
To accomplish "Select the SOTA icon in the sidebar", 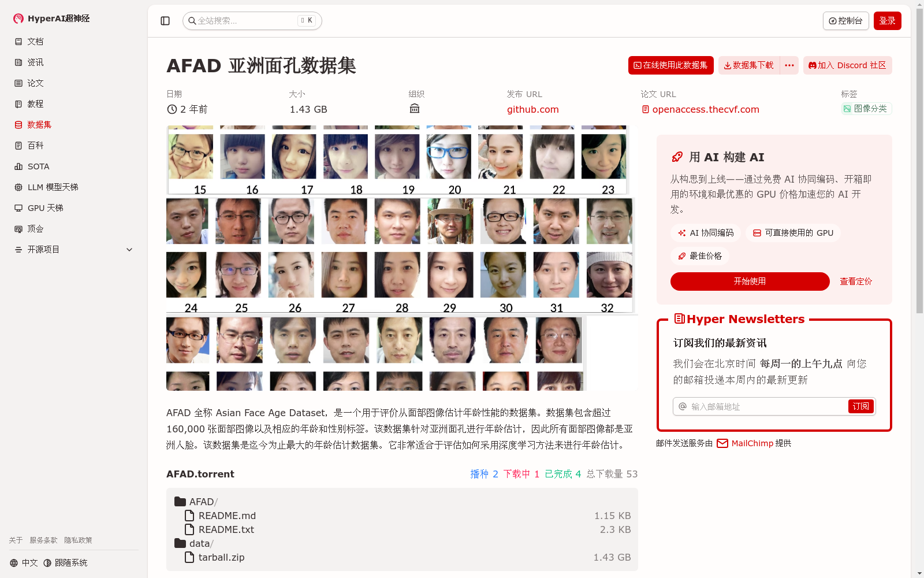I will (19, 166).
